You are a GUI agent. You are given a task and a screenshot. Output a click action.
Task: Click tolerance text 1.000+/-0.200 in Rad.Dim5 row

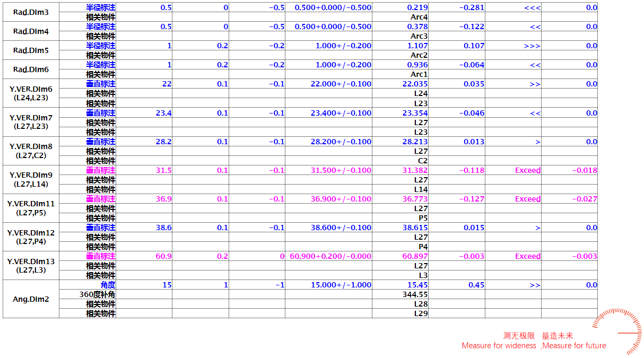point(343,46)
